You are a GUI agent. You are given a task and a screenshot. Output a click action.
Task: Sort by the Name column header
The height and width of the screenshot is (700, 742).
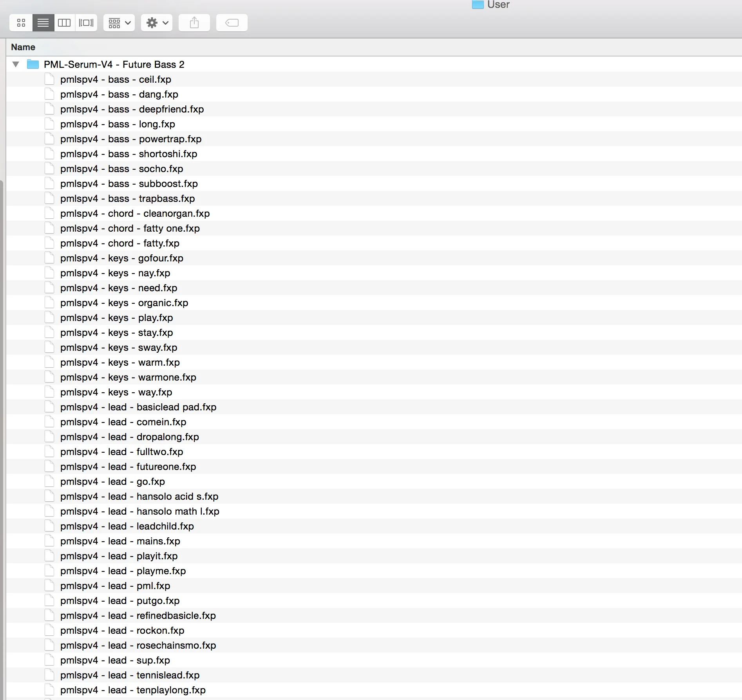tap(23, 47)
